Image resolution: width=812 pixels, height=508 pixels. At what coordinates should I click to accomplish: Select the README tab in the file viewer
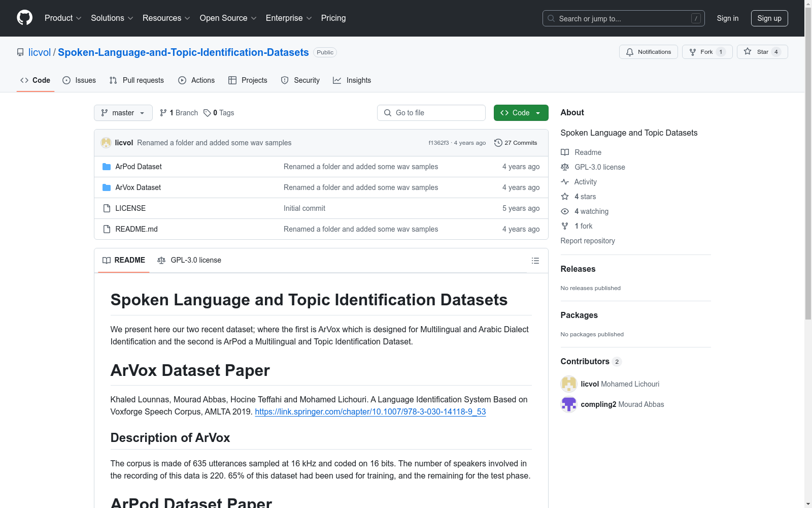124,260
